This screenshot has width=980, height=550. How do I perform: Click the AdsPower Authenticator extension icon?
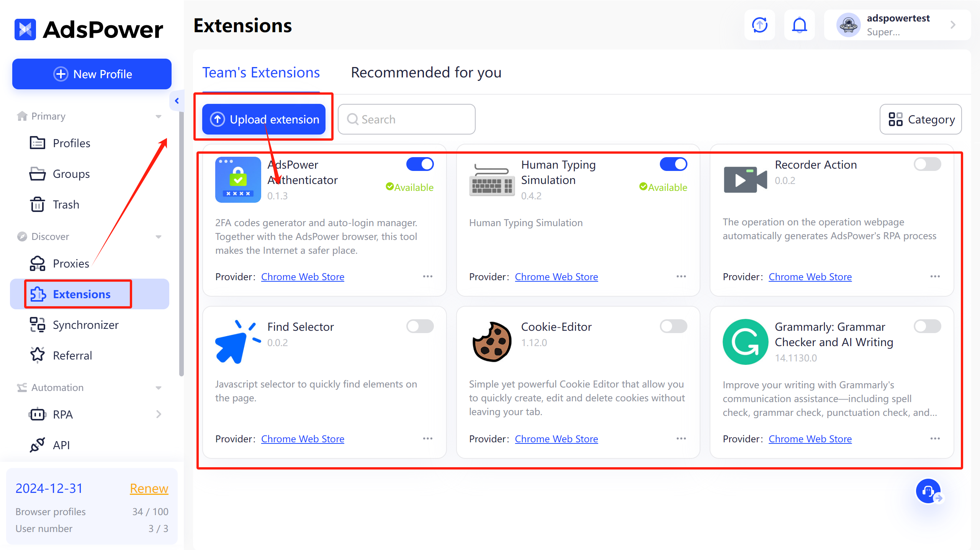[238, 179]
